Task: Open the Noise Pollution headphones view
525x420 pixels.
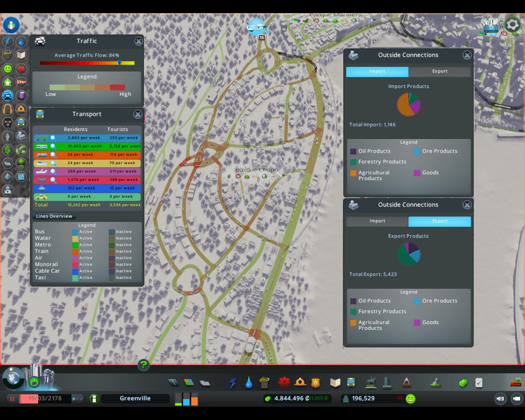Action: tap(8, 109)
